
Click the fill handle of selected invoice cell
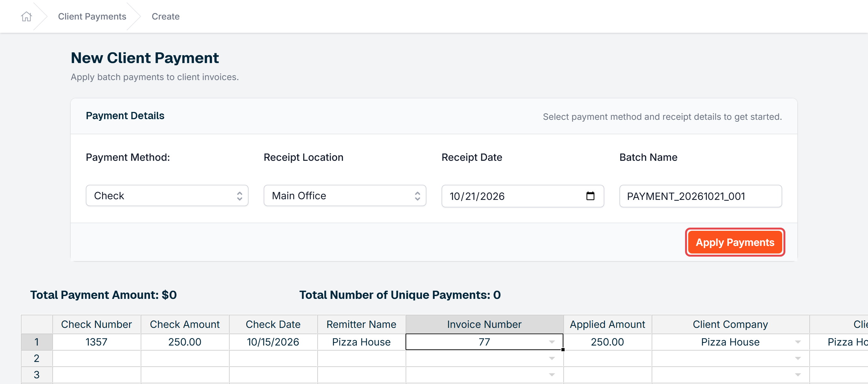(x=563, y=350)
